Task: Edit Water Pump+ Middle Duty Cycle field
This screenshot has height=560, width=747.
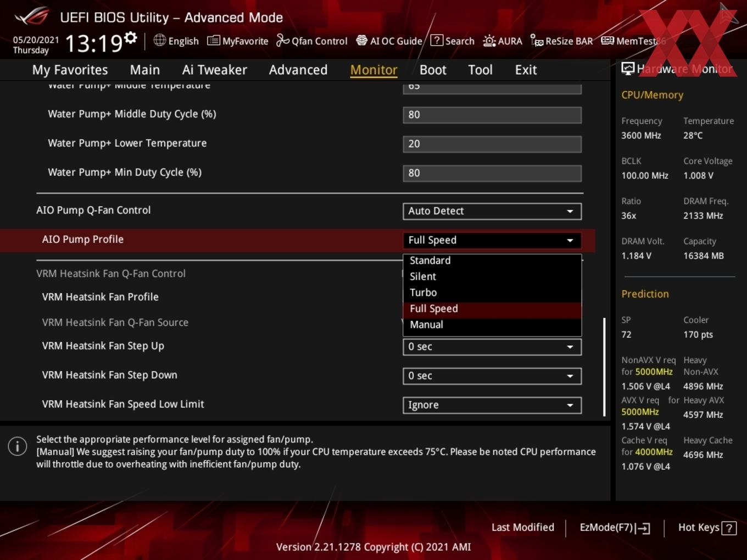Action: pyautogui.click(x=492, y=115)
